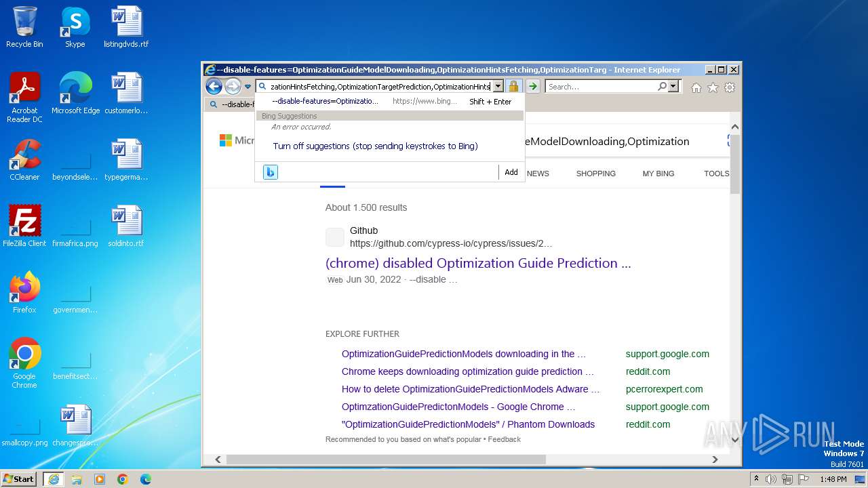Show hidden tray icons arrow
Screen dimensions: 868x488
point(756,479)
